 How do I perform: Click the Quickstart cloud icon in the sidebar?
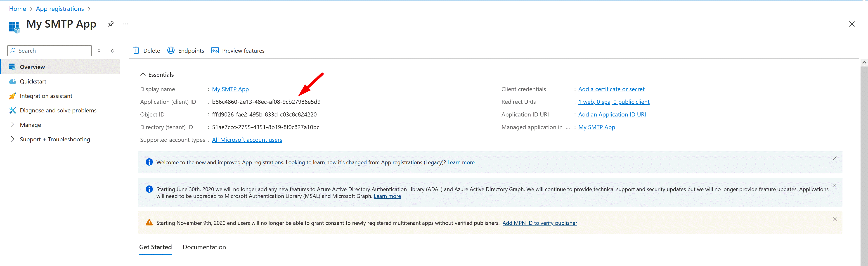(12, 81)
